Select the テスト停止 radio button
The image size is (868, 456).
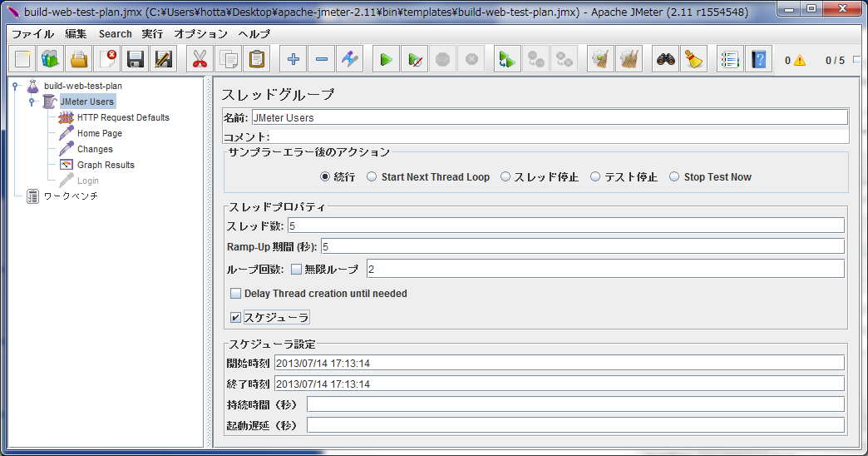click(x=595, y=176)
